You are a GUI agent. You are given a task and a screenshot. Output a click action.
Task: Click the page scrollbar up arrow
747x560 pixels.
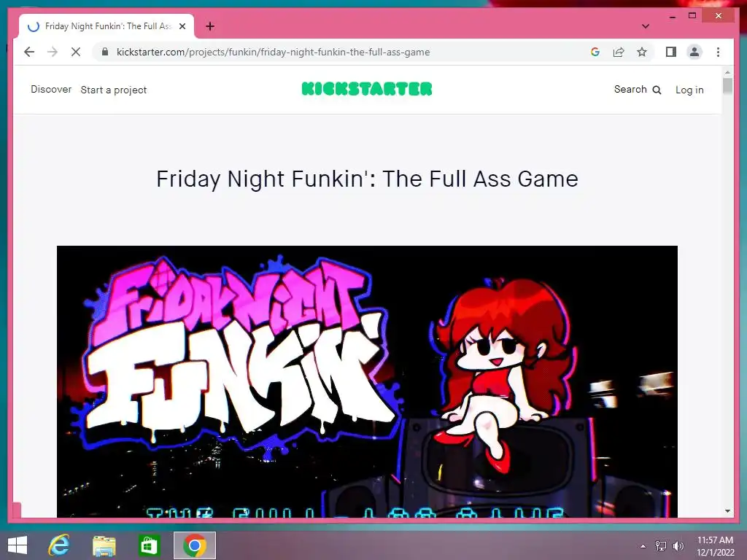pos(727,72)
